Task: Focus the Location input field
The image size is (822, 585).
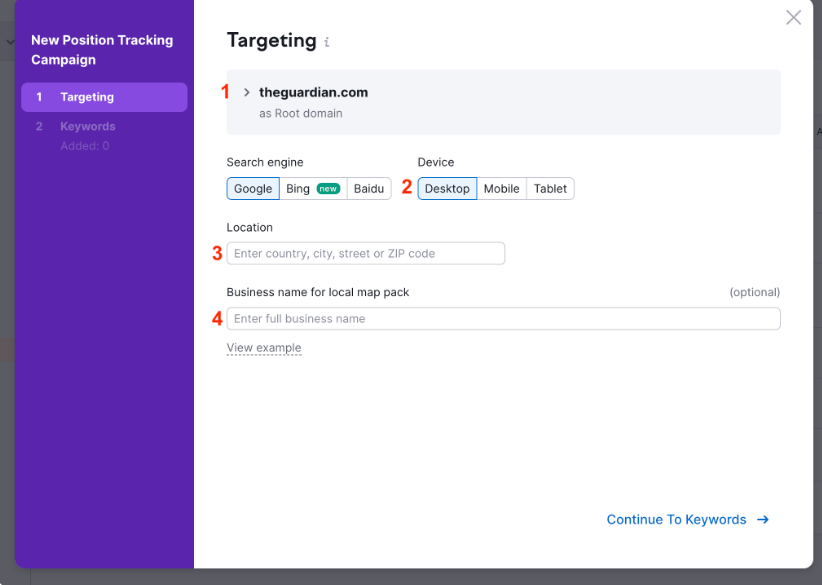Action: click(x=366, y=254)
